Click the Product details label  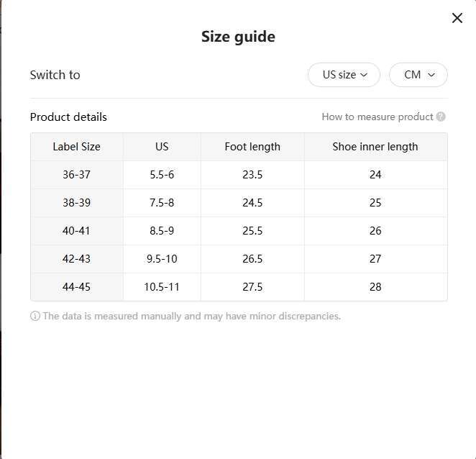click(68, 117)
